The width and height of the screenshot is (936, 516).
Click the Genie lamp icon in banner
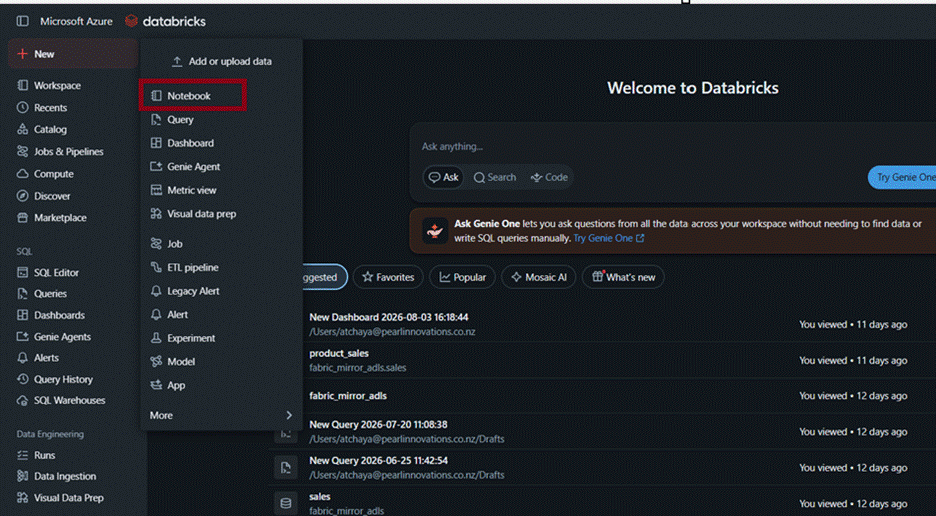tap(435, 231)
